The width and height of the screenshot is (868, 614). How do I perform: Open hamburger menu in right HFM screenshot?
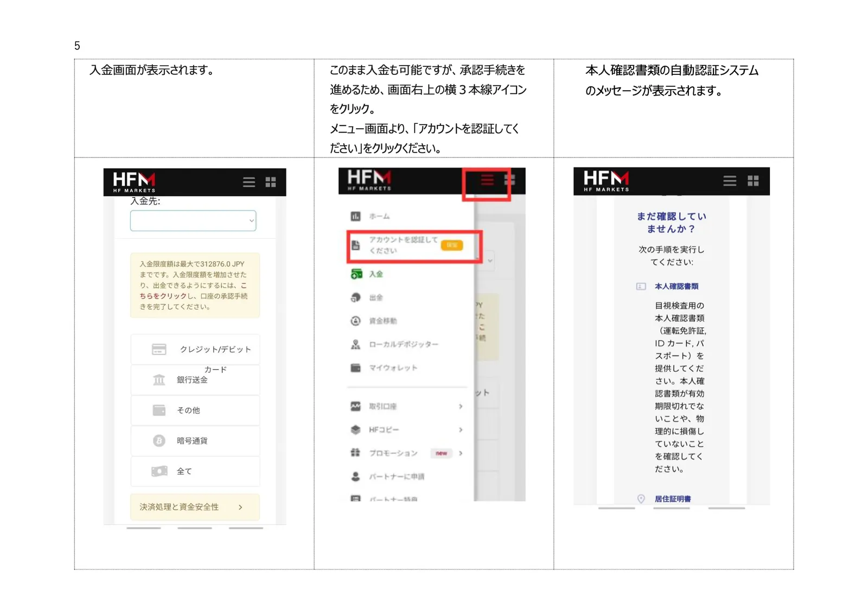tap(730, 181)
